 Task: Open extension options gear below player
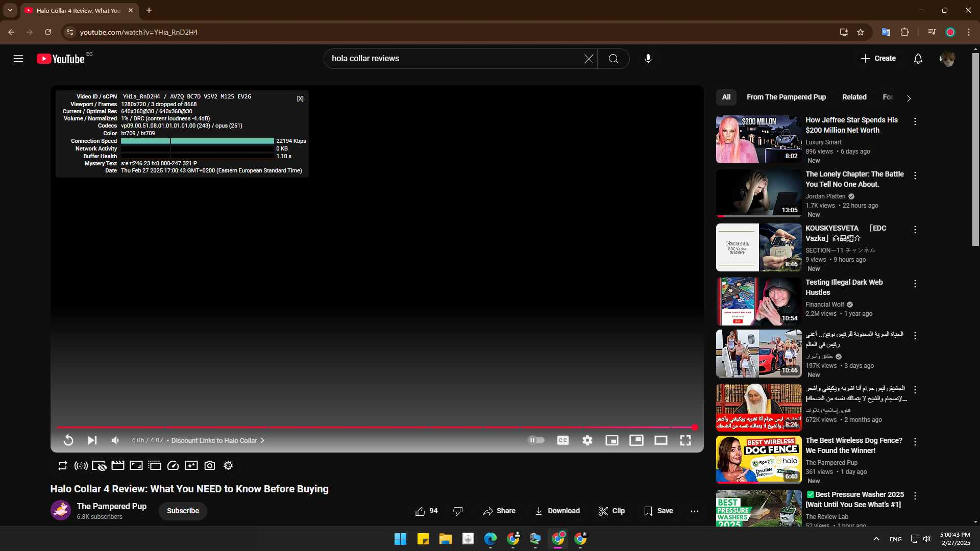pyautogui.click(x=228, y=466)
